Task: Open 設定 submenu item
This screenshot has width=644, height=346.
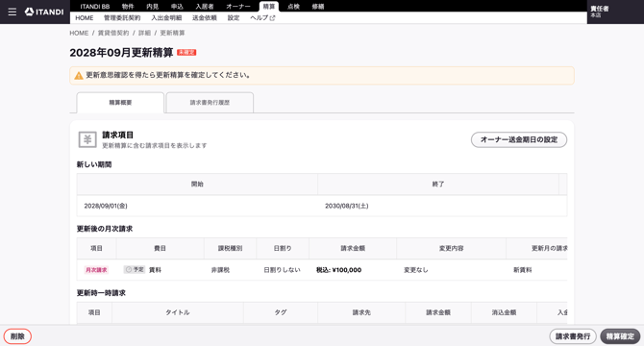Action: (x=234, y=18)
